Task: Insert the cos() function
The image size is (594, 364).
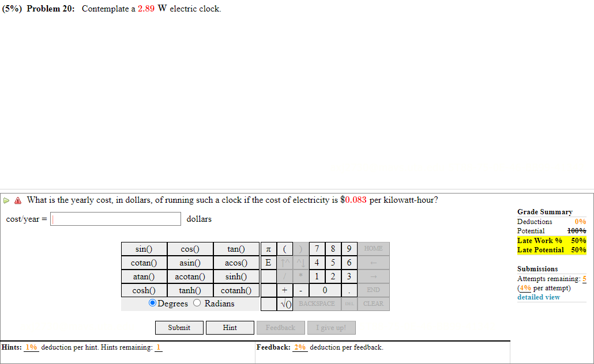Action: point(190,249)
